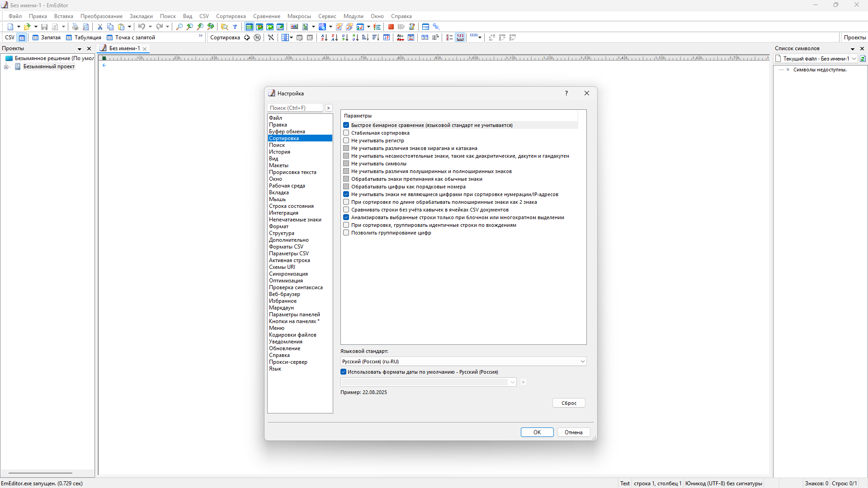Click the funnel filter icon
The height and width of the screenshot is (488, 868).
(235, 27)
